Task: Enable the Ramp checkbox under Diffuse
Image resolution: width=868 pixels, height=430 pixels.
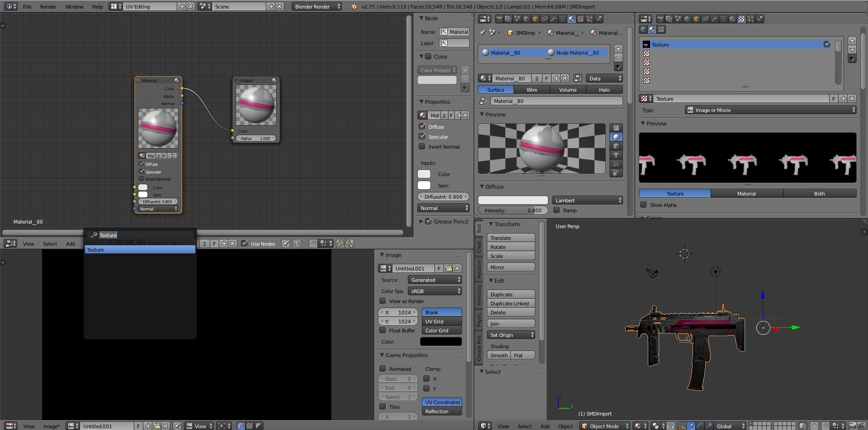Action: point(557,210)
